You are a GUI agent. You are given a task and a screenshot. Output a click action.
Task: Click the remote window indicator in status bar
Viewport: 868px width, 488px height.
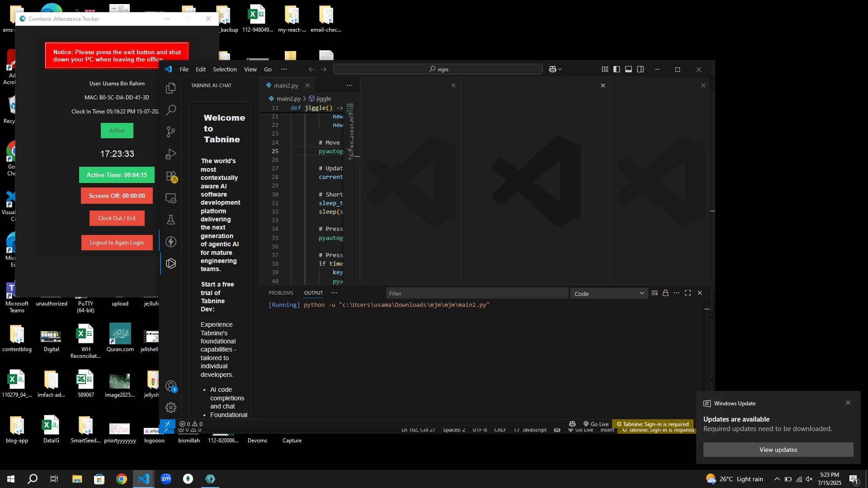[167, 424]
